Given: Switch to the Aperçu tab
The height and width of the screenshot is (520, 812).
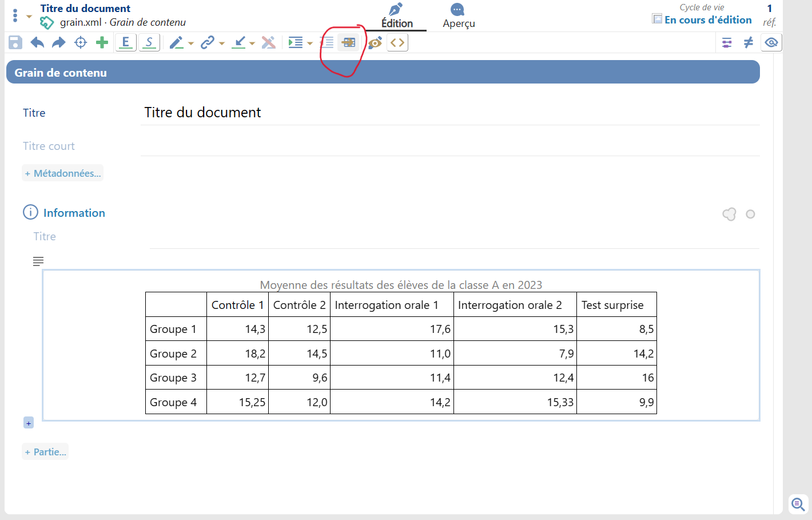Looking at the screenshot, I should click(x=459, y=16).
